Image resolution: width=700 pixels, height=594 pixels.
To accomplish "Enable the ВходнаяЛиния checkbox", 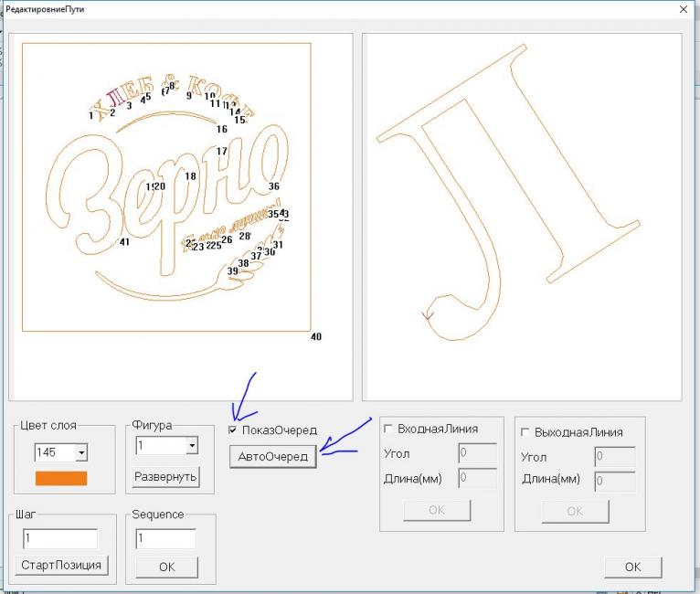I will click(389, 429).
